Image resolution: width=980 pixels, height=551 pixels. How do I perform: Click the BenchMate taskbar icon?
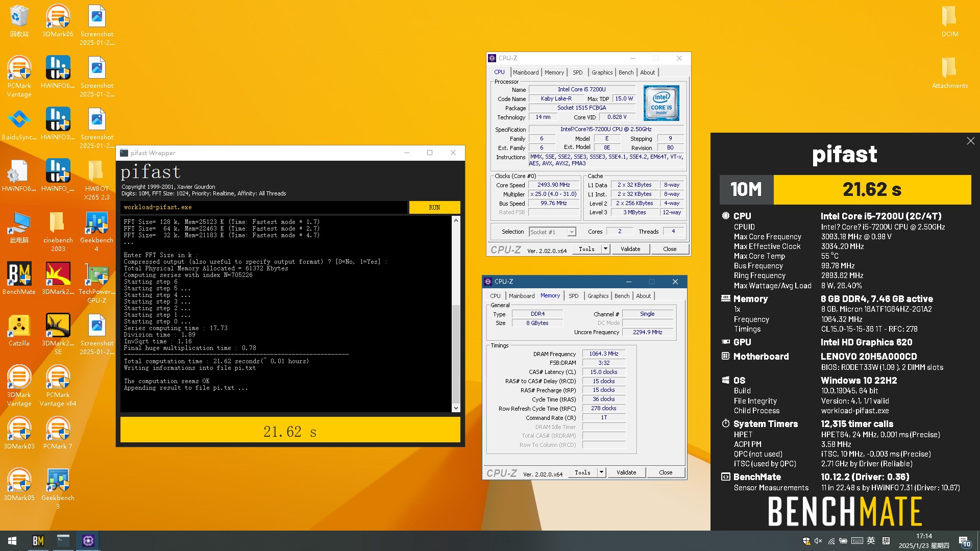pos(38,540)
